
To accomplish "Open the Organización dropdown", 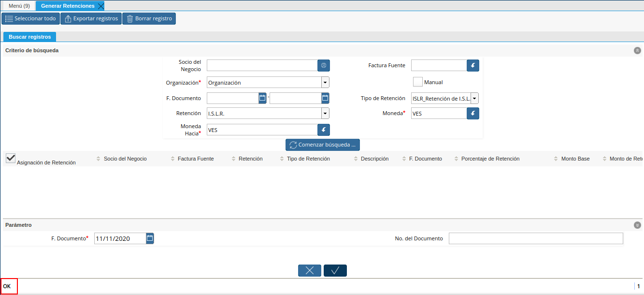I will coord(326,83).
